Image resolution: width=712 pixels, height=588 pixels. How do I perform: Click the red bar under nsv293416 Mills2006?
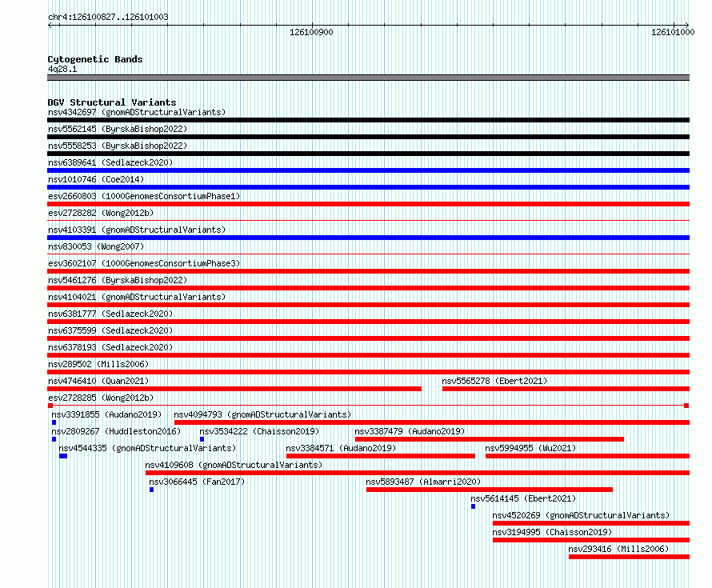click(x=629, y=557)
